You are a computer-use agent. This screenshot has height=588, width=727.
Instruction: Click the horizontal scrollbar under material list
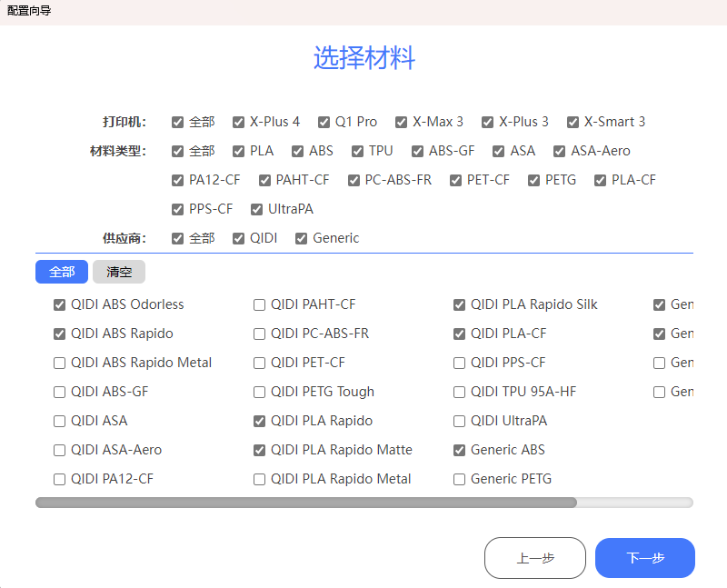tap(305, 503)
